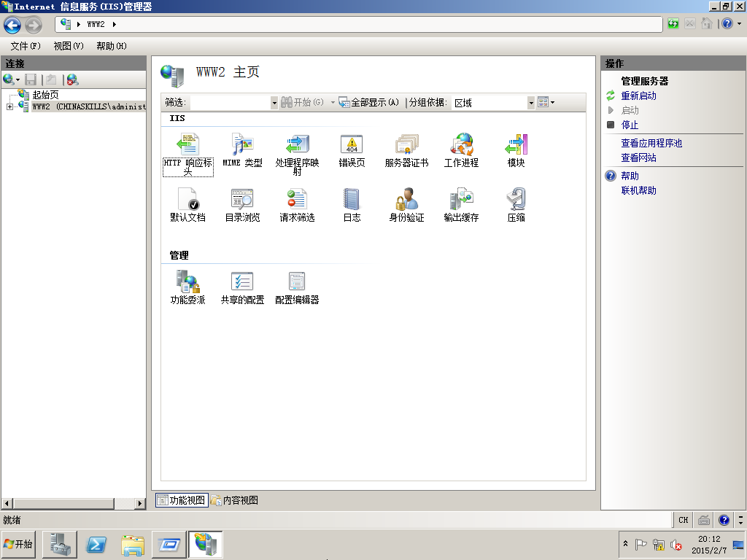Switch to the 内容视图 tab

click(235, 500)
